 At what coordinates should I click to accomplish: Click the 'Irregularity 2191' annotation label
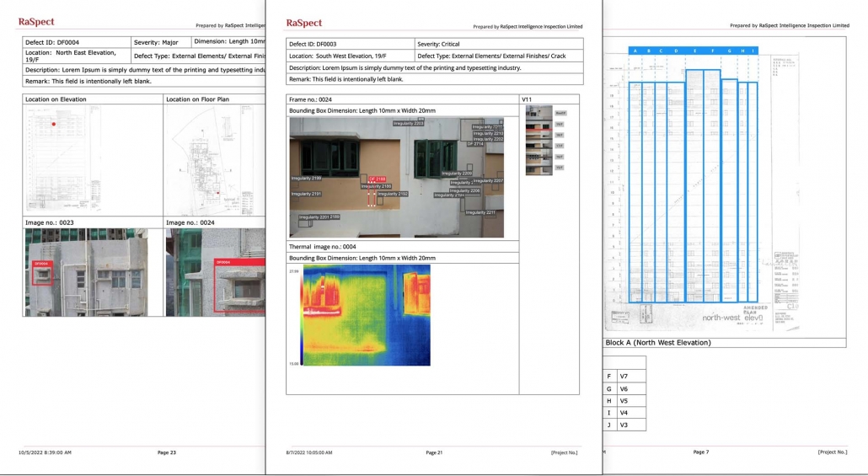coord(306,194)
